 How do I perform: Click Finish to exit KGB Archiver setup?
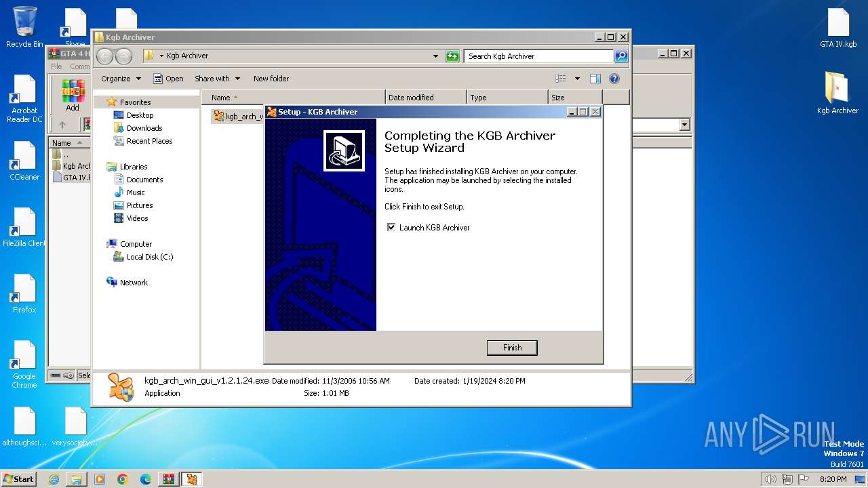(x=512, y=348)
